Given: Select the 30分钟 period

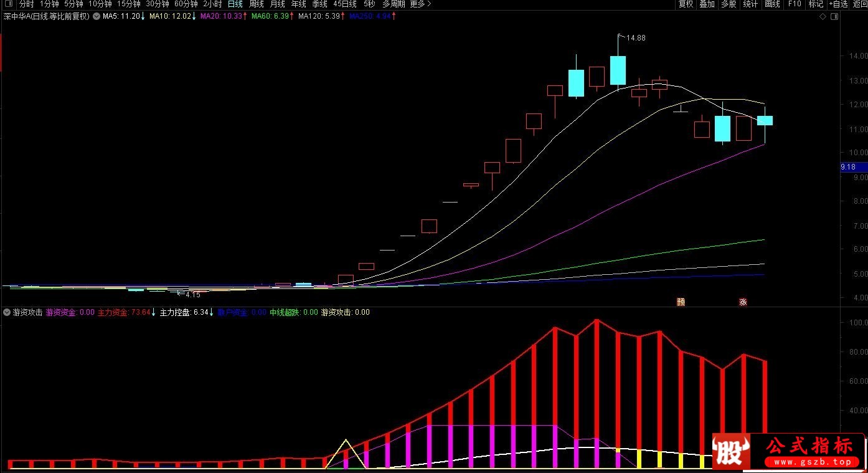Looking at the screenshot, I should click(x=157, y=4).
